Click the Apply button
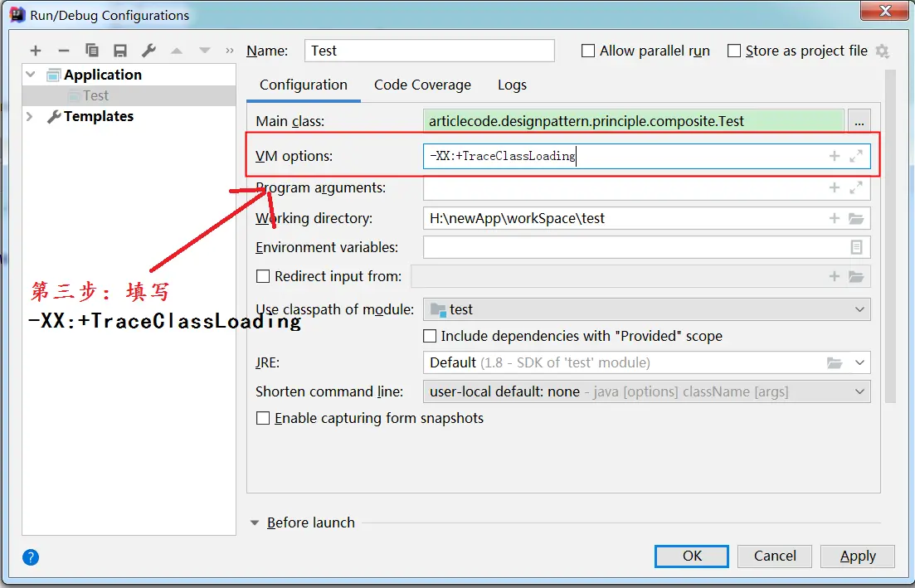 coord(857,556)
